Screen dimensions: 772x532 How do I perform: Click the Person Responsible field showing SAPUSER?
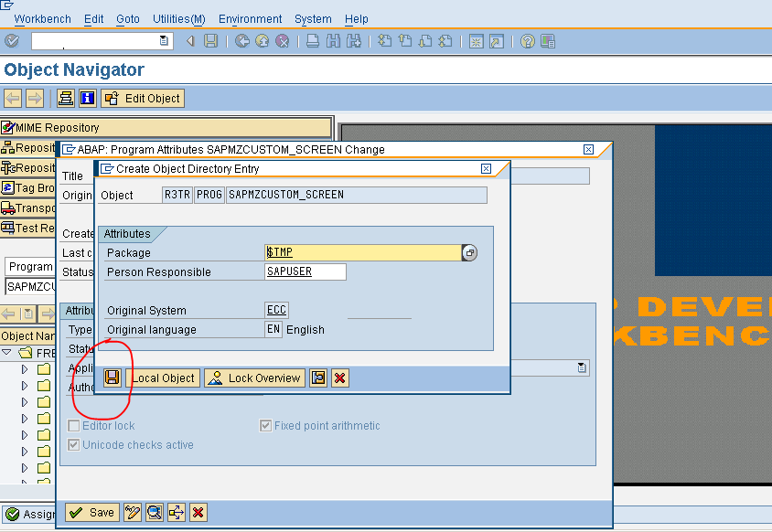(x=305, y=271)
